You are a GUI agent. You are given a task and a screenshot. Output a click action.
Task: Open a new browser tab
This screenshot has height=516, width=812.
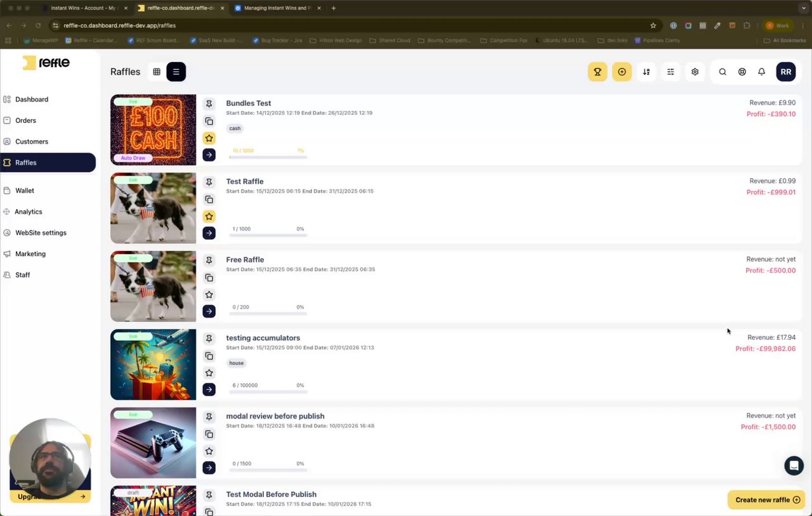pos(334,8)
